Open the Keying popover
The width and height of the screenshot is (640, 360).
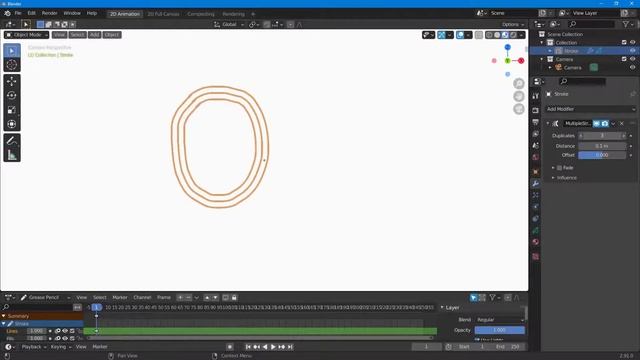coord(61,347)
